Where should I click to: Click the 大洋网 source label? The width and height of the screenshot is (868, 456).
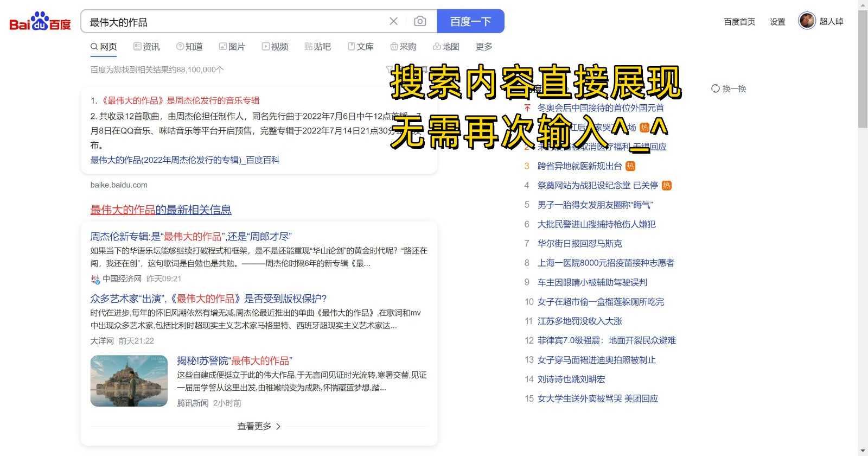point(102,341)
